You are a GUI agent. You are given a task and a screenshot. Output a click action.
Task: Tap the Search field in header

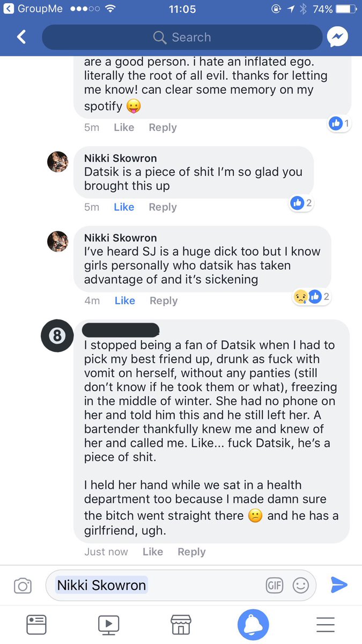click(x=182, y=37)
